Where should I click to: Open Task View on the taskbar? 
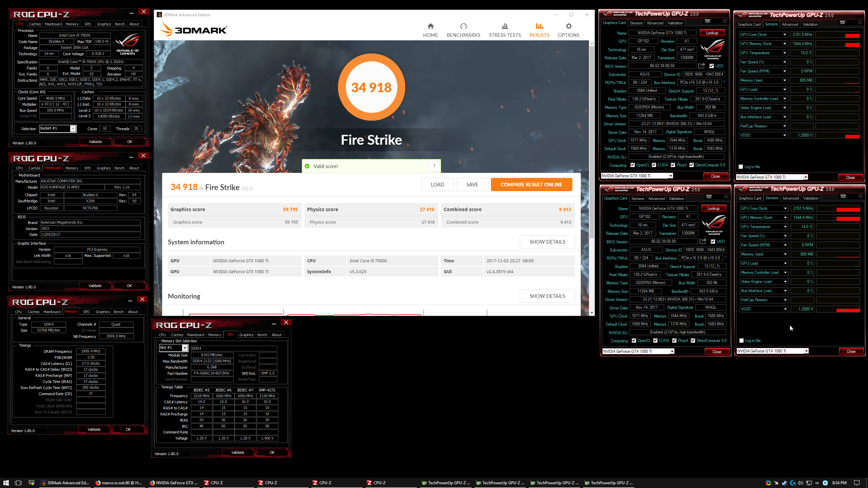click(x=18, y=483)
